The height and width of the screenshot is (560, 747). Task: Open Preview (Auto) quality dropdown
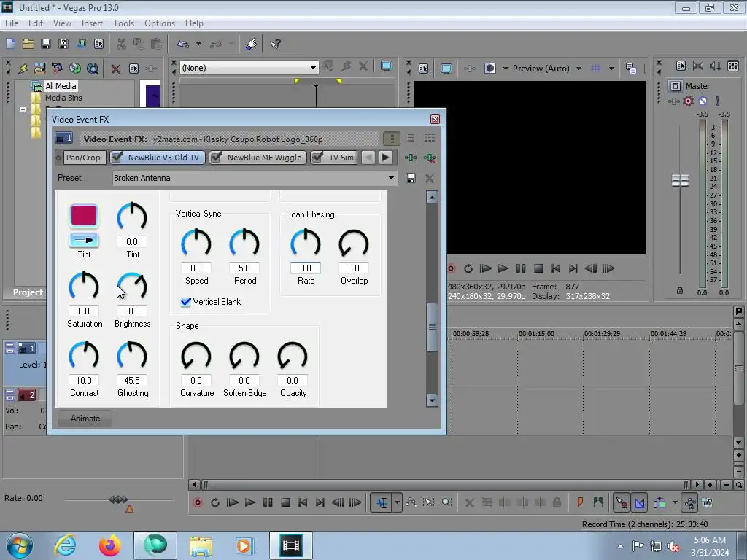[578, 69]
